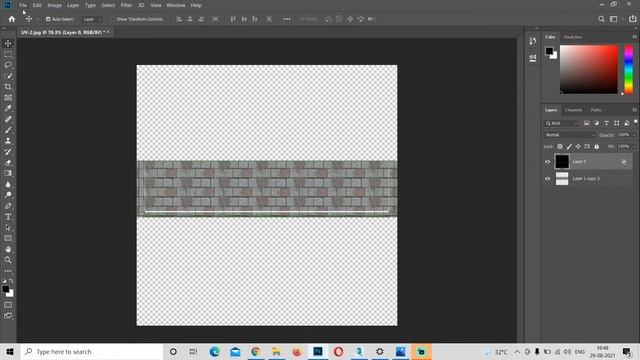Toggle the Auto-Select checkbox

48,19
